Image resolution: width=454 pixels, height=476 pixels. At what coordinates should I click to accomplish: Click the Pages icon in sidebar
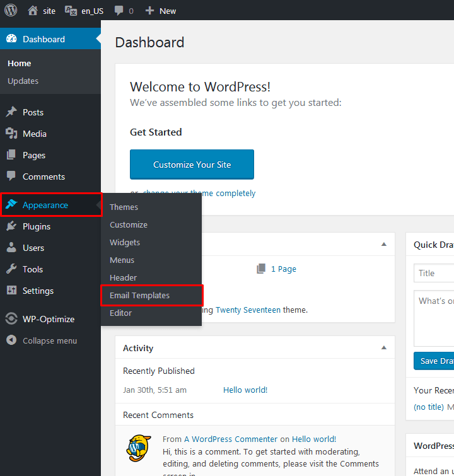click(x=11, y=155)
